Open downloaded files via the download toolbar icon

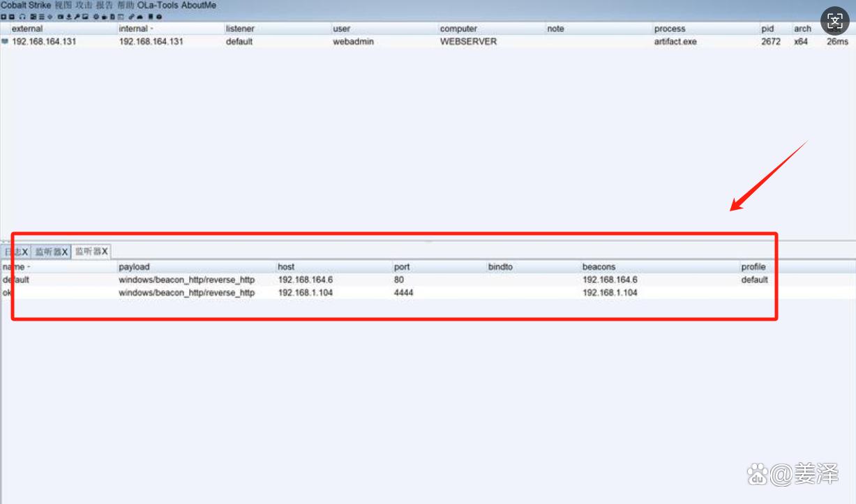click(x=68, y=17)
